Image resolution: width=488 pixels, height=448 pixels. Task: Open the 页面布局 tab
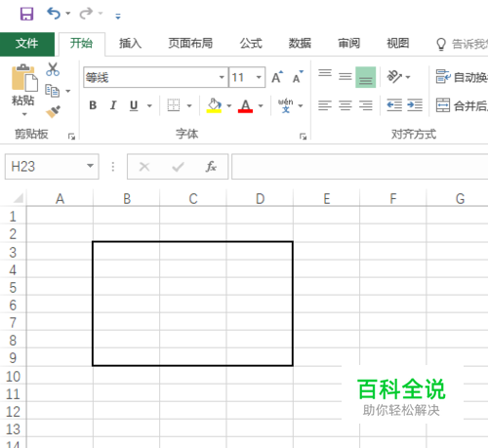190,43
